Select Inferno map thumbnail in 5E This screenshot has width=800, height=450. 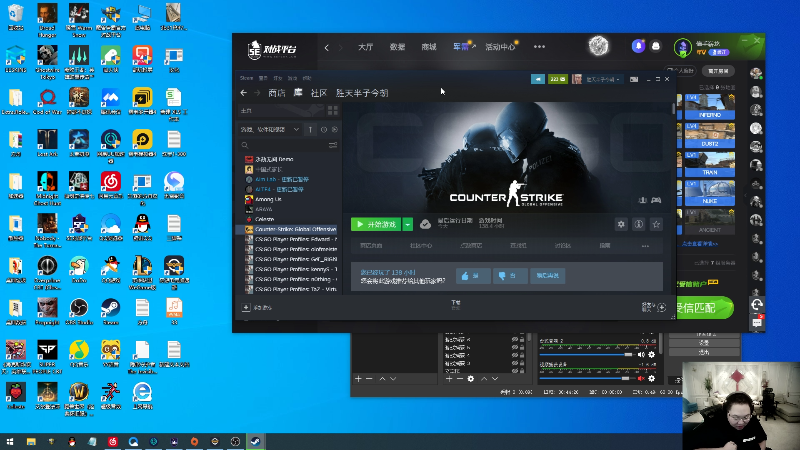point(710,107)
